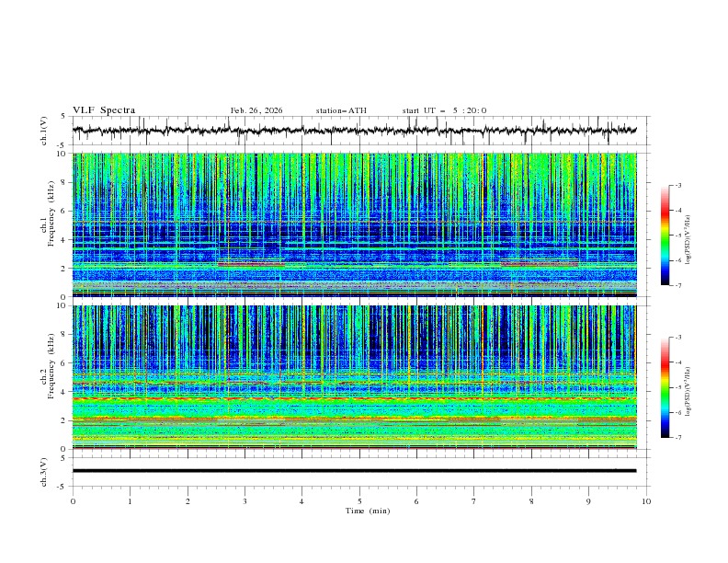
Task: Click the VLF Spectra title text
Action: [104, 110]
